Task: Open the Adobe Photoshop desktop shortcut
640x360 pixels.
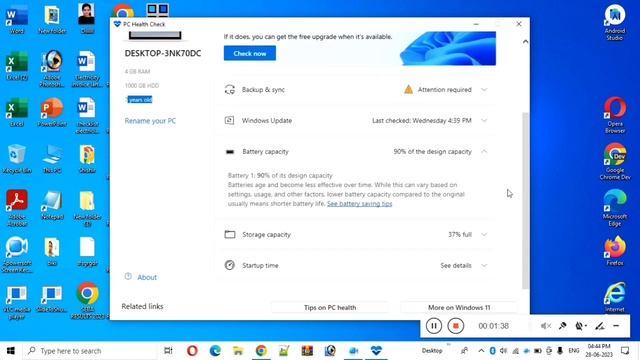Action: click(x=52, y=69)
